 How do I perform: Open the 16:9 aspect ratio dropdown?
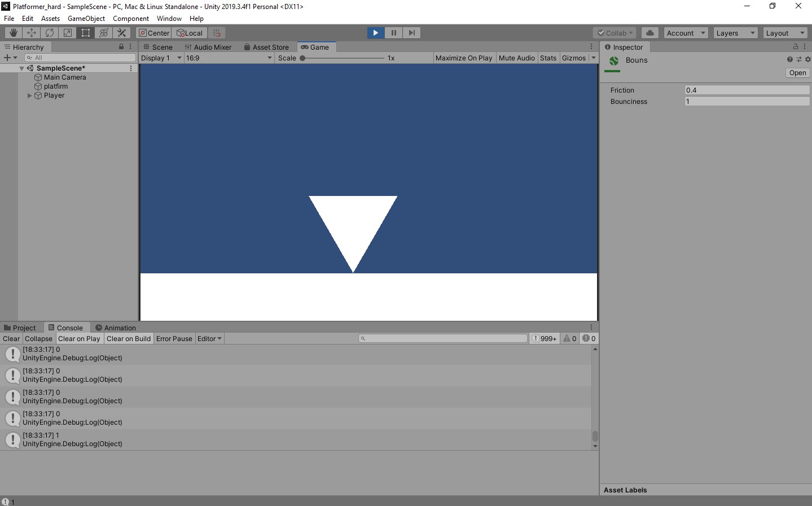click(x=229, y=58)
